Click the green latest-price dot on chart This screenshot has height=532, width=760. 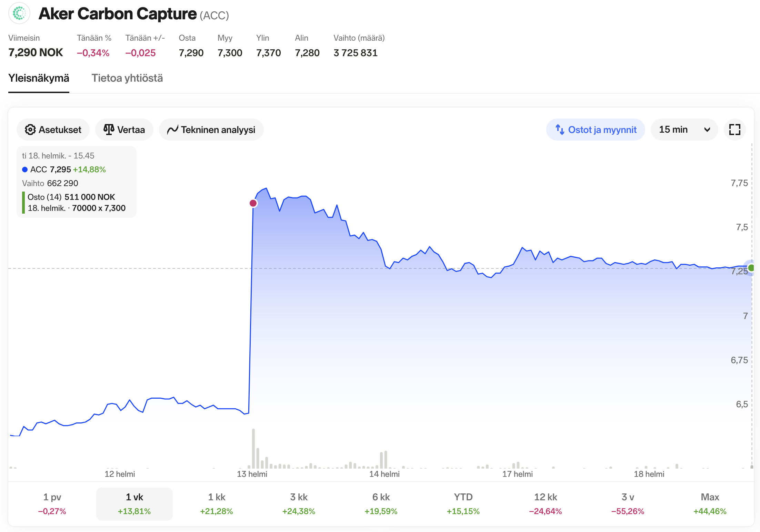(x=751, y=268)
